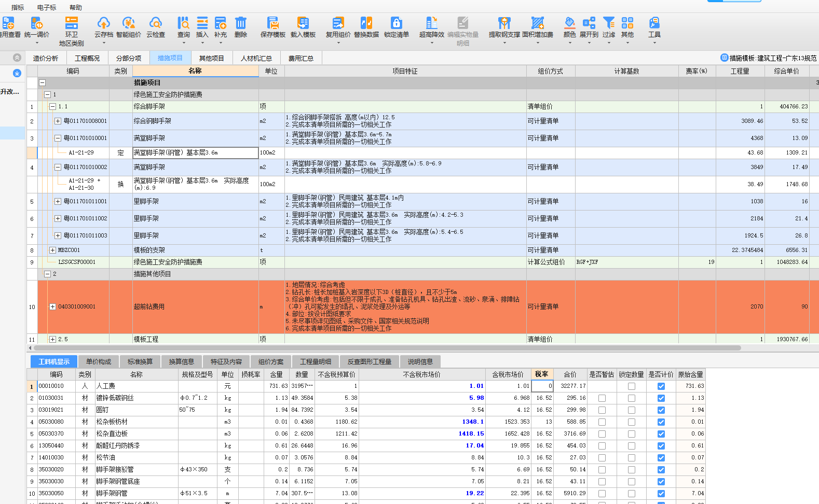Image resolution: width=819 pixels, height=504 pixels.
Task: Collapse row 粤011701010001 满堂脚手架
Action: (58, 138)
